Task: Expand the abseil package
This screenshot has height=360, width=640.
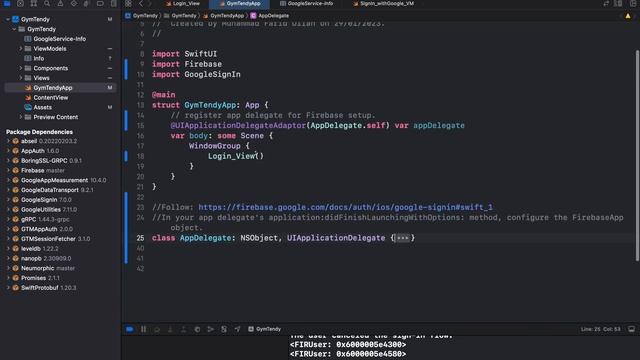Action: coord(8,141)
